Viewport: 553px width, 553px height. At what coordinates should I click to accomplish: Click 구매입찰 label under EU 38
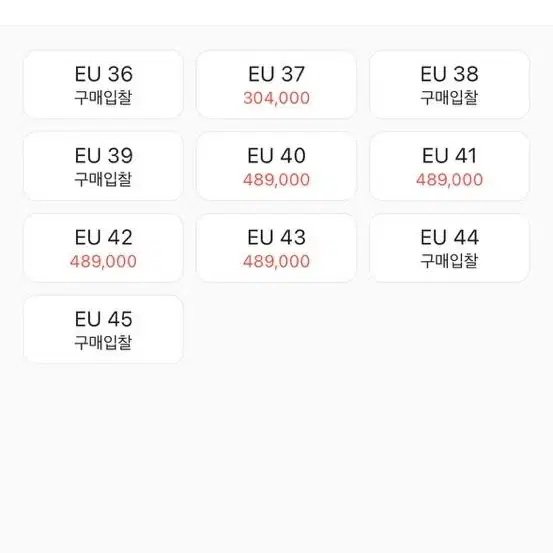coord(449,98)
